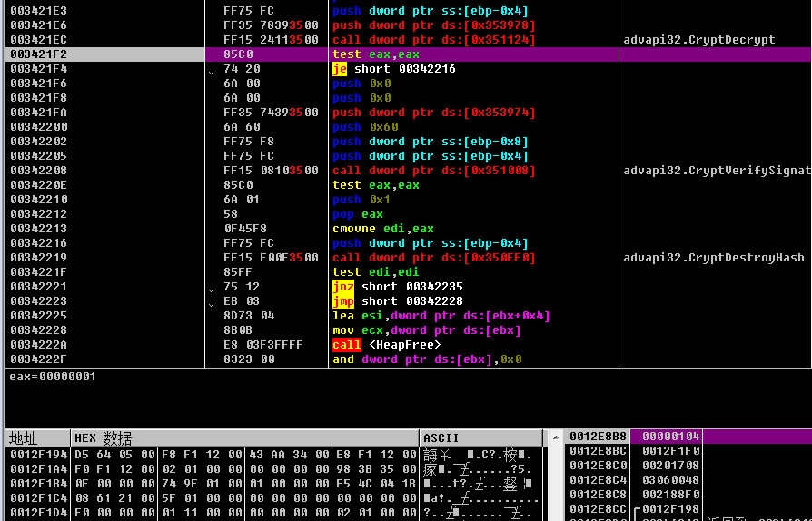The width and height of the screenshot is (812, 521).
Task: Select address 0034222F in the address column
Action: pos(38,359)
